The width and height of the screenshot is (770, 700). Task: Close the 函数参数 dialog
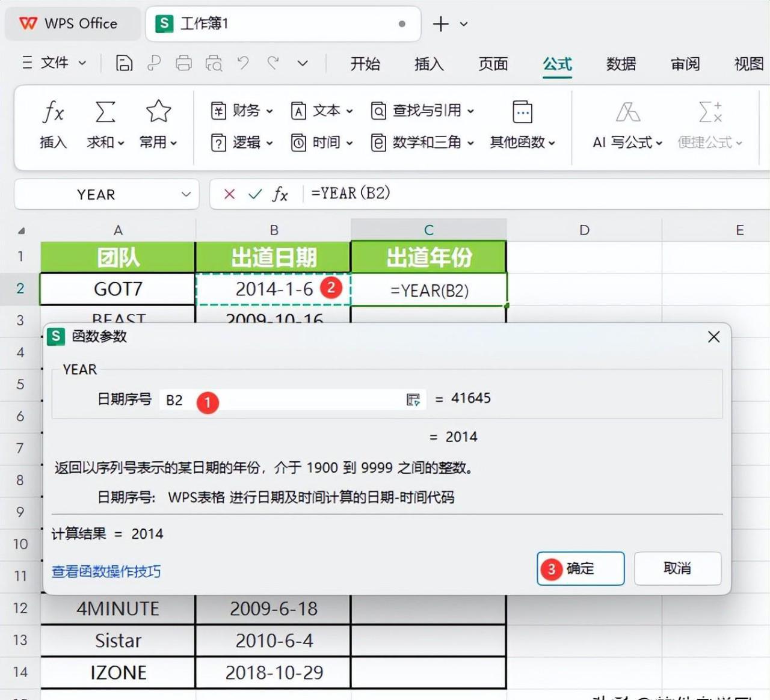(x=713, y=337)
